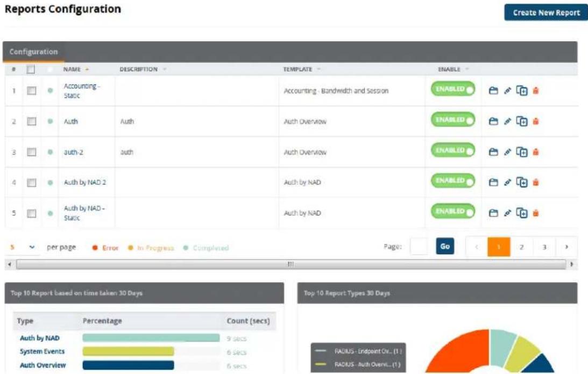
Task: Open the folder icon in the Auth row
Action: [x=493, y=121]
